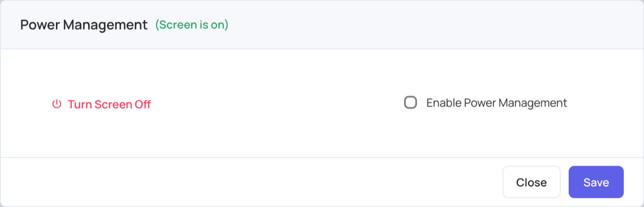Hit the purple Save button
Viewport: 644px width, 207px height.
(x=596, y=182)
